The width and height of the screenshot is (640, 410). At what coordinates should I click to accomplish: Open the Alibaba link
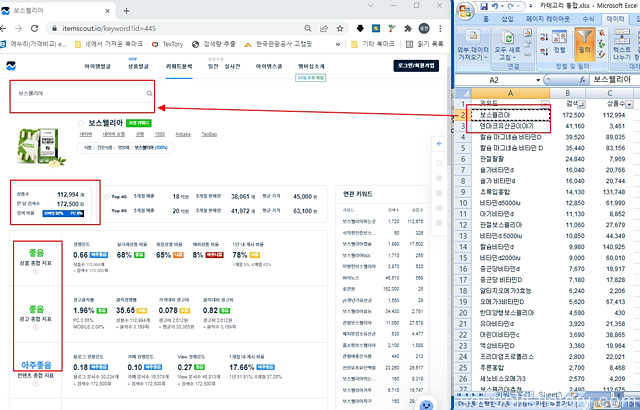coord(183,134)
